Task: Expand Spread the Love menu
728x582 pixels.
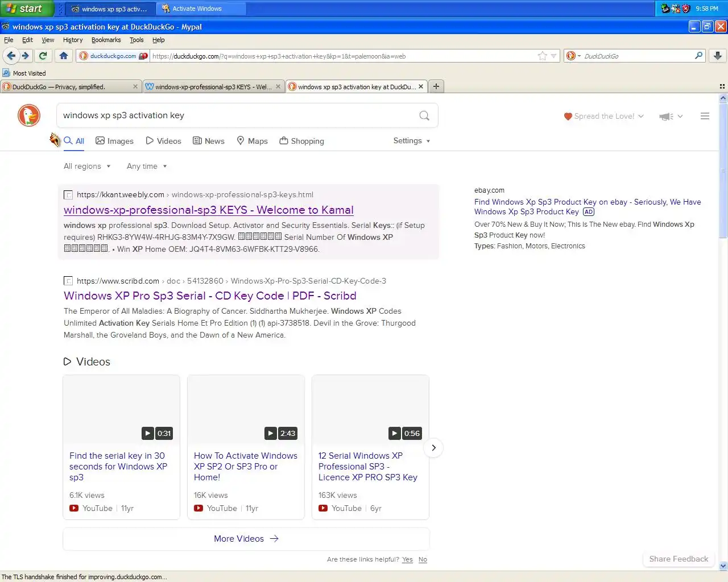Action: coord(603,116)
